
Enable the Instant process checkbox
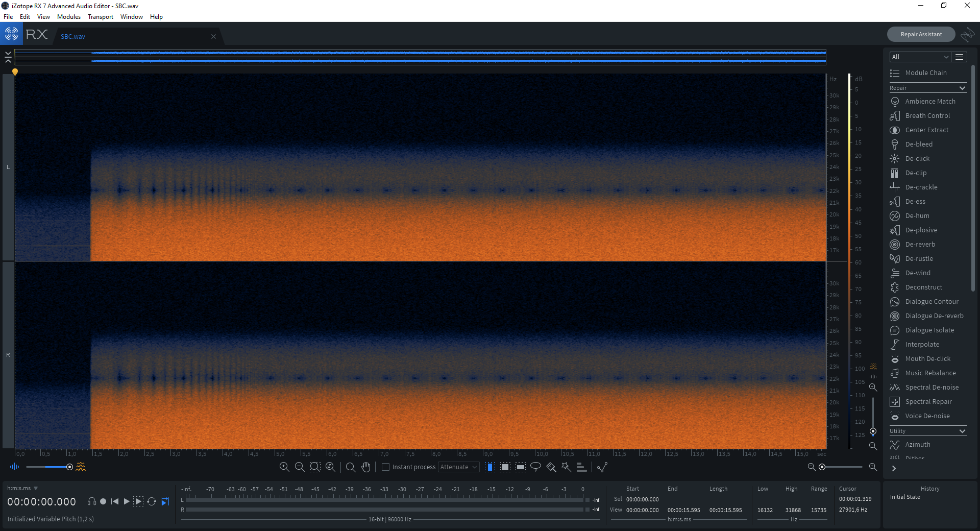(386, 467)
